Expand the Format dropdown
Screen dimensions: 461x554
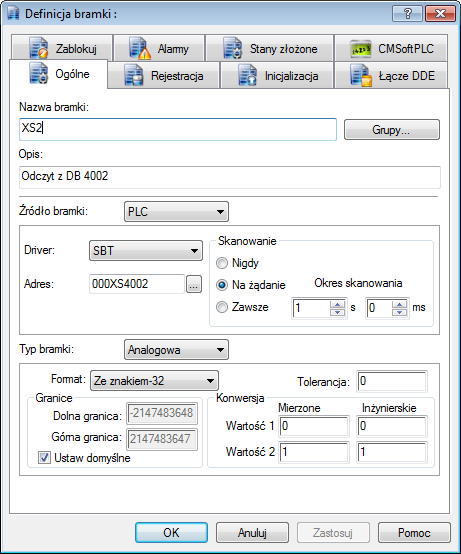point(154,381)
